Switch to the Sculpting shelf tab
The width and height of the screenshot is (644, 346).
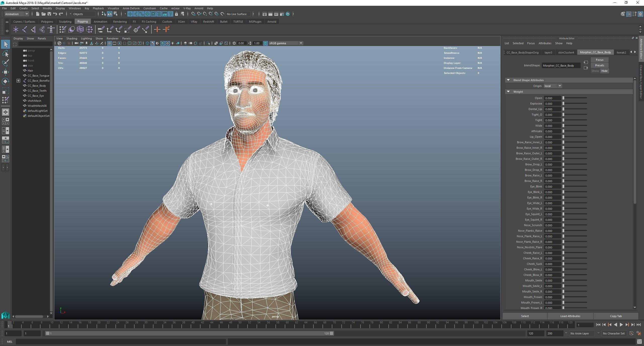(x=65, y=22)
